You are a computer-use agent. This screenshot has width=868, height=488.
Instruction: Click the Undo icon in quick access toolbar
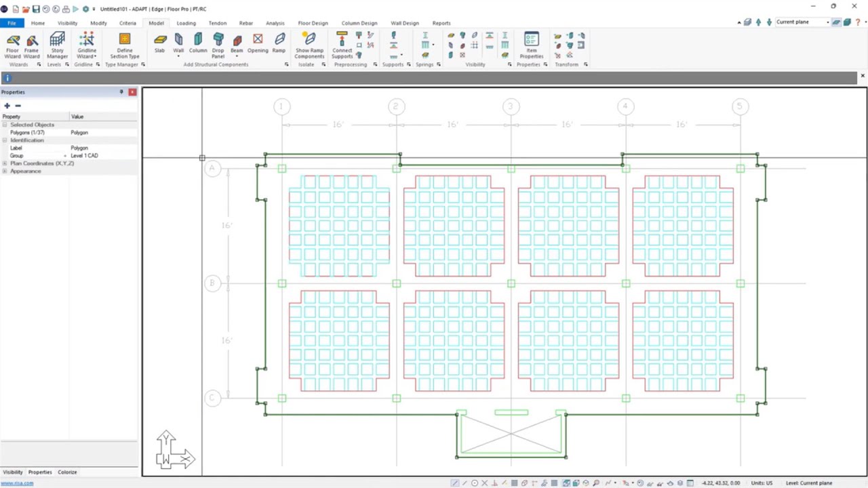46,9
